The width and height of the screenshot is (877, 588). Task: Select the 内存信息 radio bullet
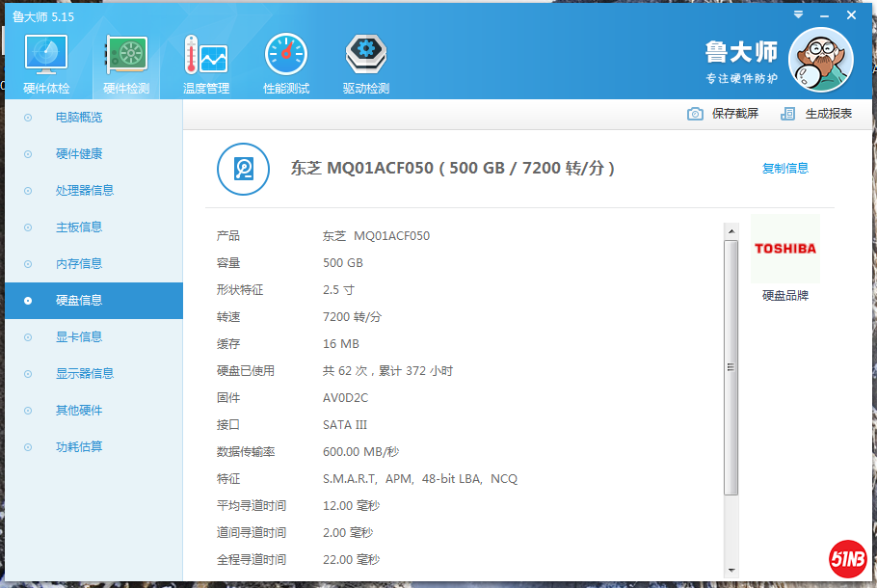[x=29, y=263]
